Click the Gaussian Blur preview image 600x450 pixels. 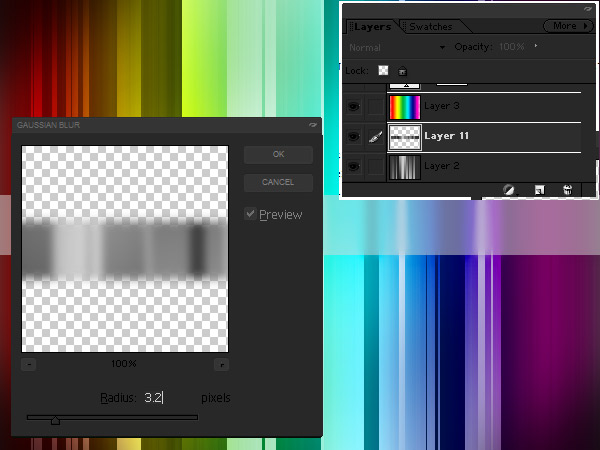point(125,249)
